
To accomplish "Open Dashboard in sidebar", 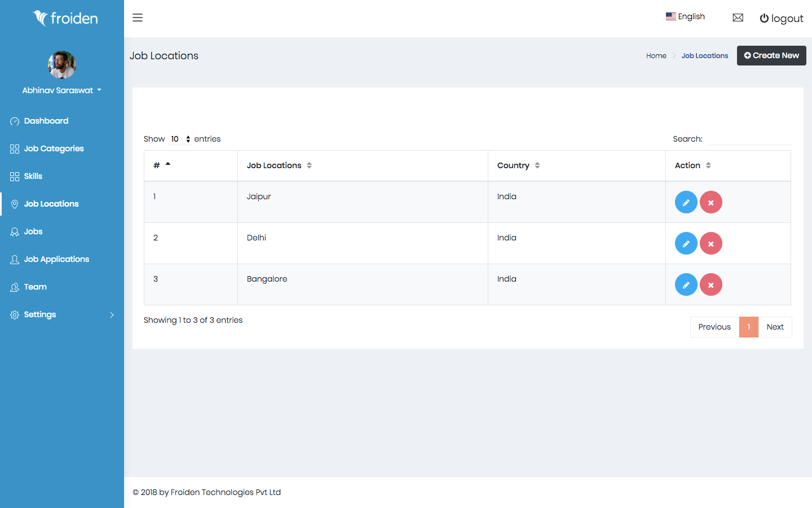I will coord(62,121).
